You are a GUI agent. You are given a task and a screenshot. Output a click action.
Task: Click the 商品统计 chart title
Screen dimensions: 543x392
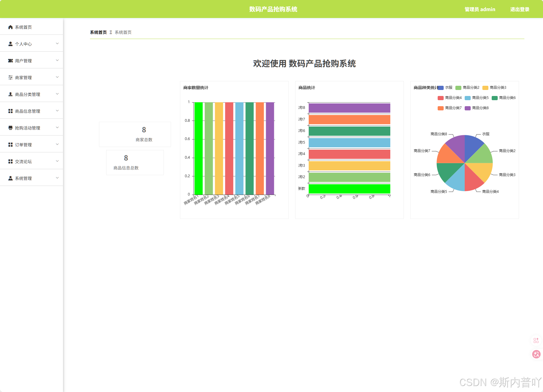pos(307,88)
